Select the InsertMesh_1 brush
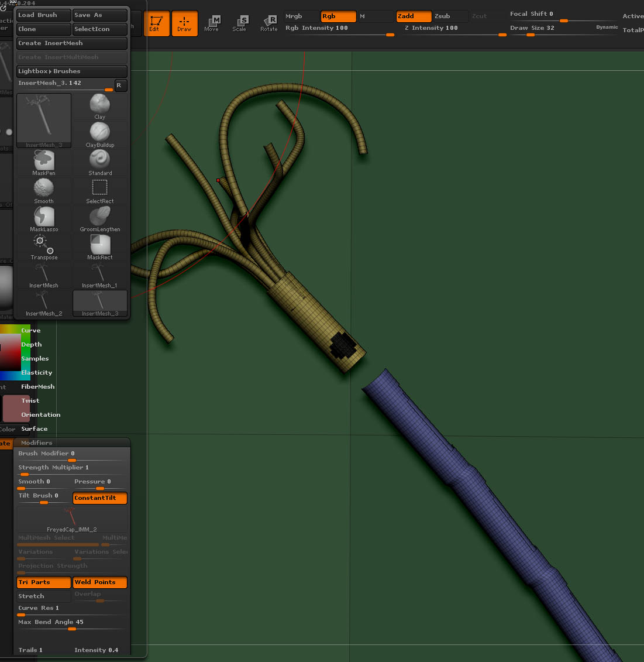 [100, 275]
